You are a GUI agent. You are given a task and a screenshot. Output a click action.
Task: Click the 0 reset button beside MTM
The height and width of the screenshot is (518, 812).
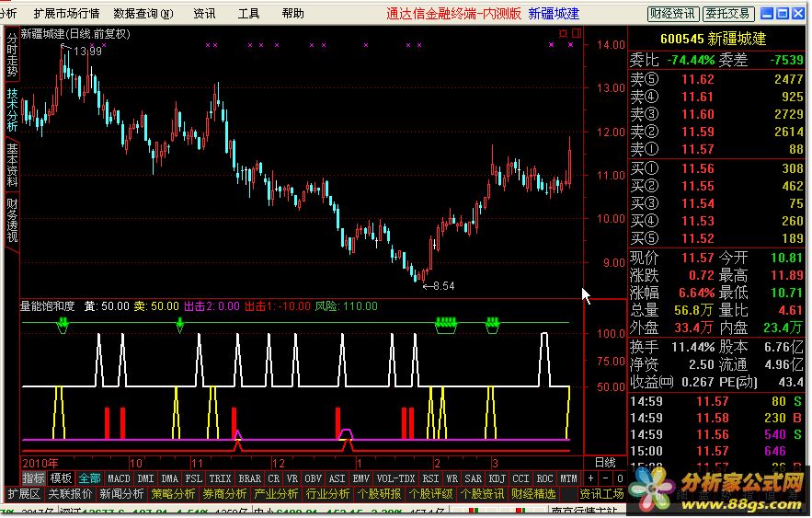click(620, 478)
